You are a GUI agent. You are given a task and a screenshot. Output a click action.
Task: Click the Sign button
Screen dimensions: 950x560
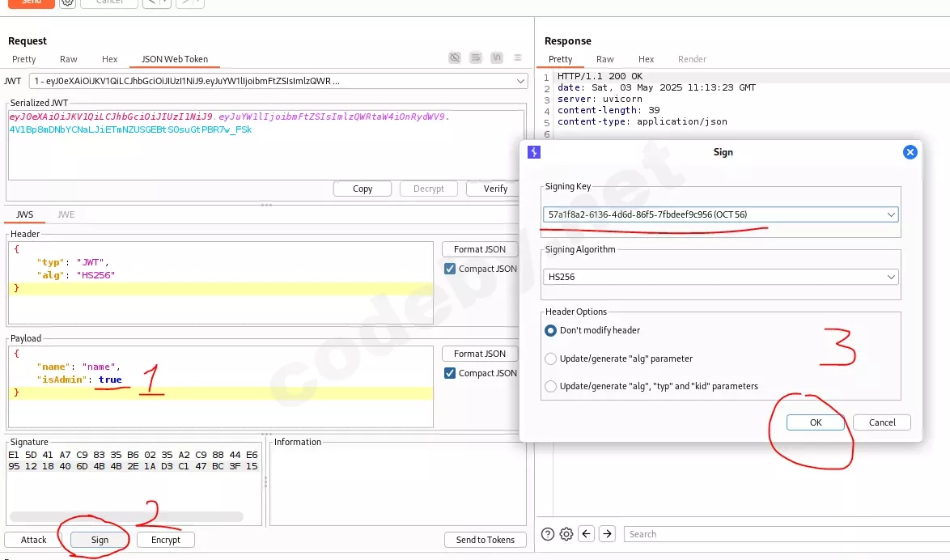(x=100, y=540)
